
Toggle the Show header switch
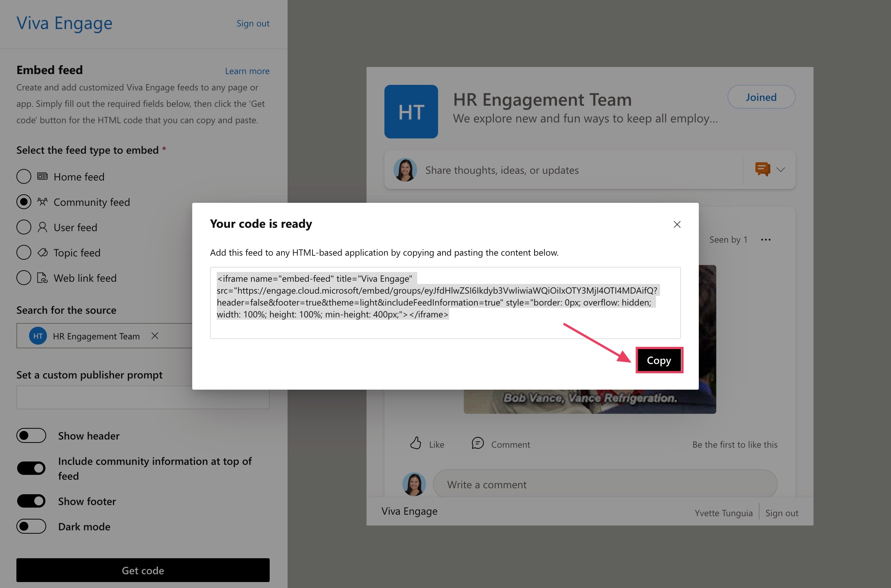(31, 435)
